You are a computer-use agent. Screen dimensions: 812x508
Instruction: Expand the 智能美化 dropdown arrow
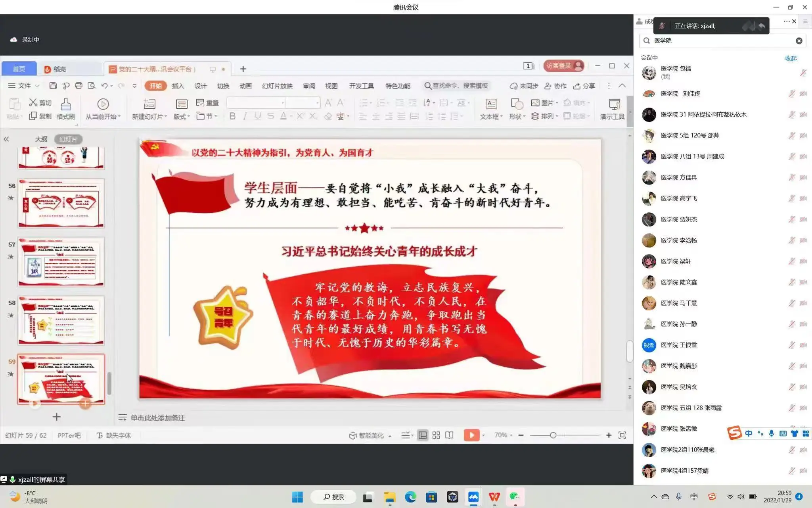point(390,436)
